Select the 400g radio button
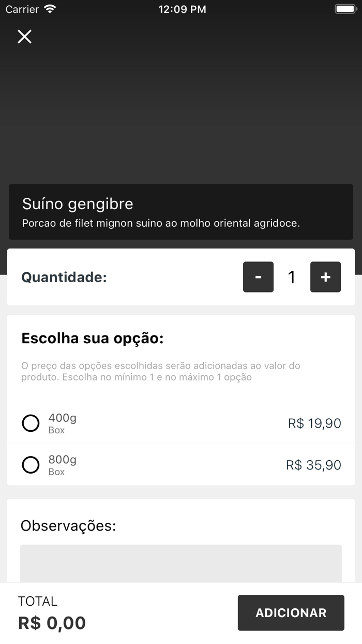Screen dimensions: 362x644 (31, 423)
